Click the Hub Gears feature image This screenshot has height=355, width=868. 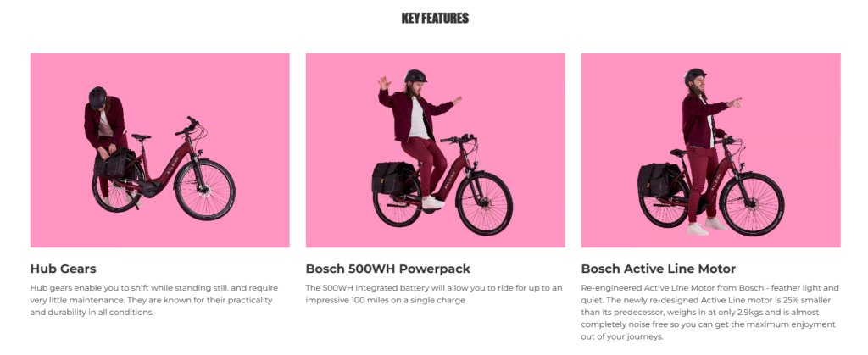point(160,150)
